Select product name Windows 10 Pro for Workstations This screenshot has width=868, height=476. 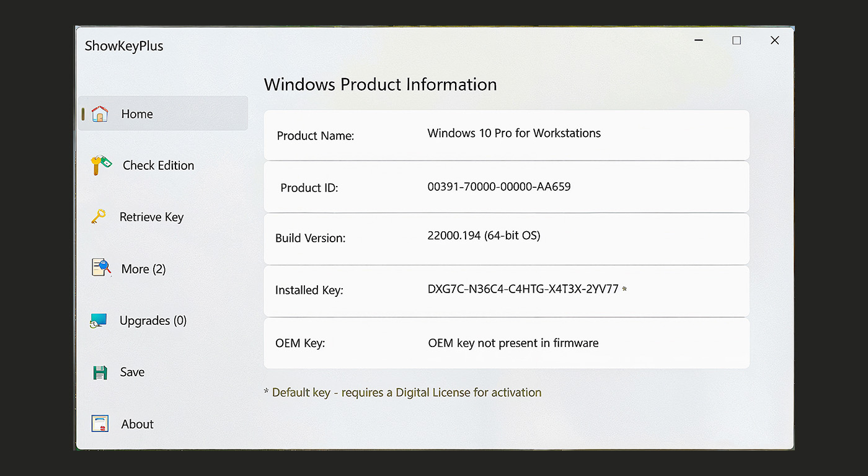point(514,133)
